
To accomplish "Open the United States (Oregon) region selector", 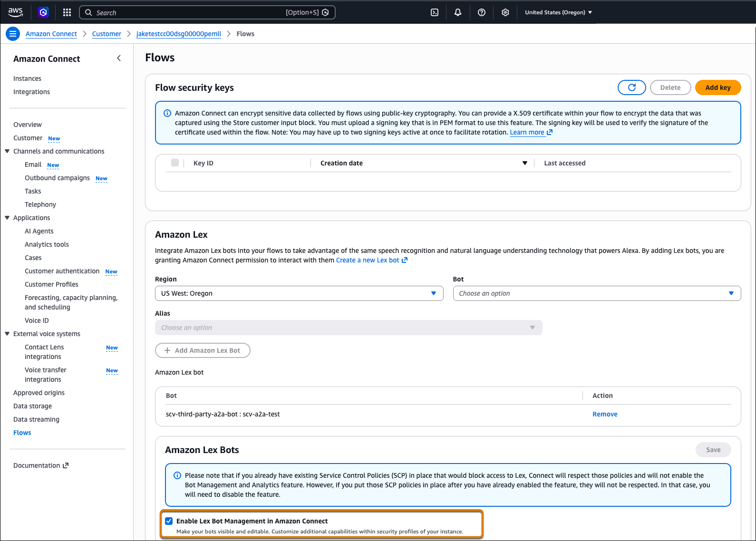I will pyautogui.click(x=558, y=12).
